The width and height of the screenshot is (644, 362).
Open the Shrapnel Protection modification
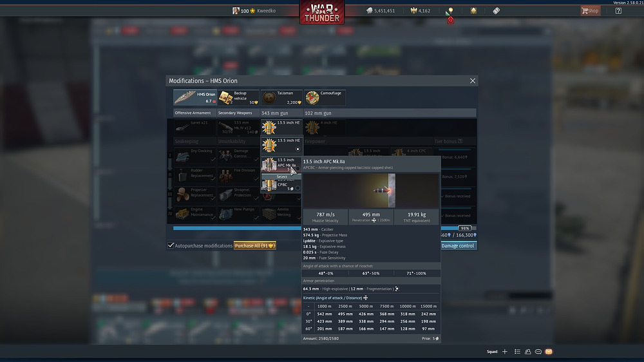[238, 195]
